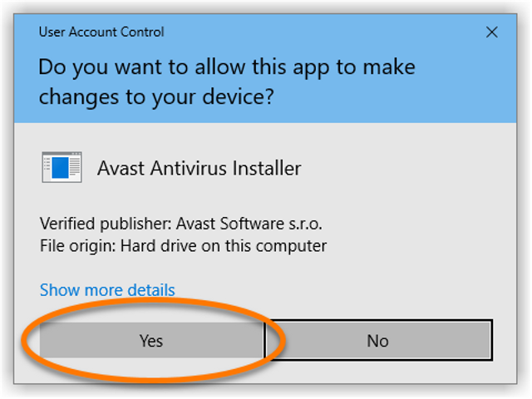This screenshot has height=399, width=532.
Task: Click the Verified publisher line
Action: click(x=181, y=224)
